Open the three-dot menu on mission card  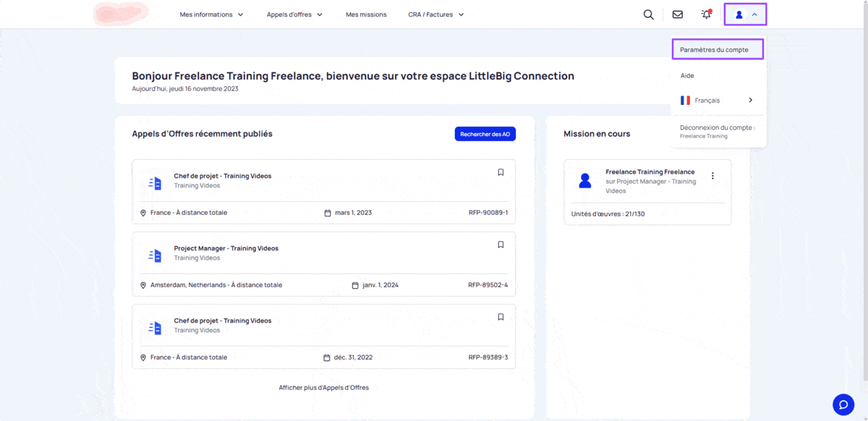[x=712, y=176]
